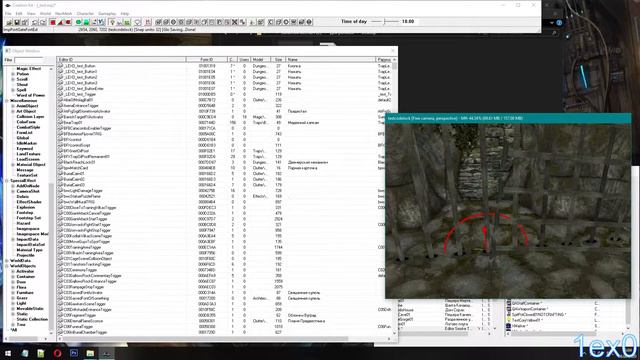This screenshot has height=360, width=640.
Task: Select the Collision Layer tree item
Action: click(30, 117)
